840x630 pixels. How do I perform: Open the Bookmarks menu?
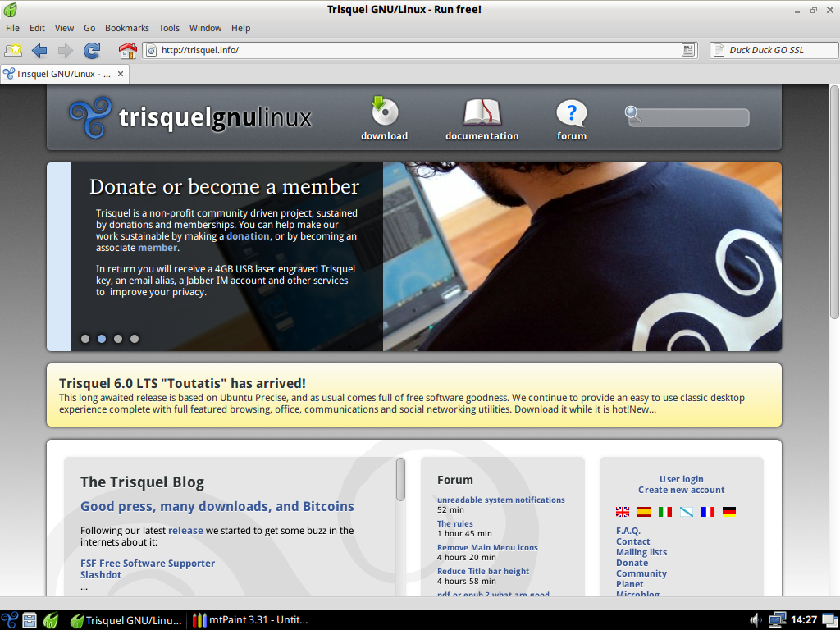tap(127, 28)
